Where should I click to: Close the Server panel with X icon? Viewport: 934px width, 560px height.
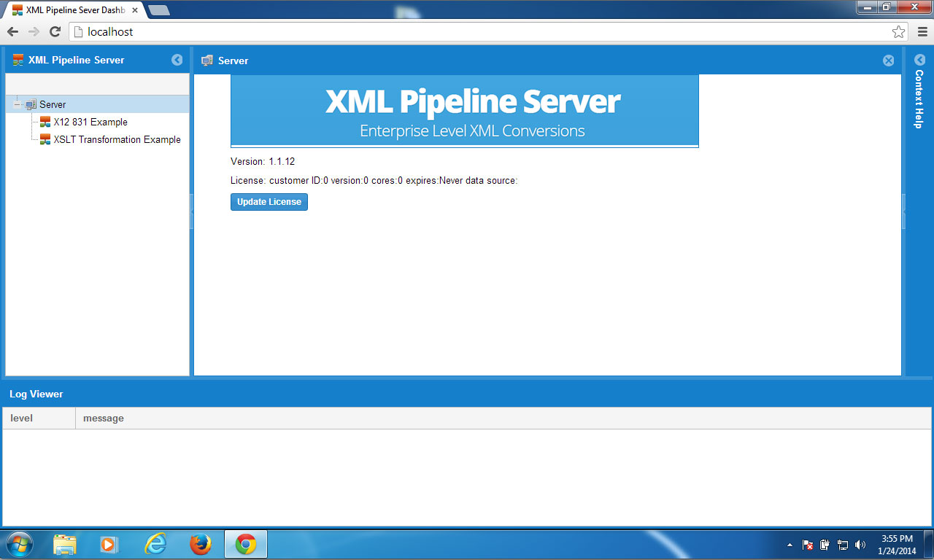click(888, 61)
